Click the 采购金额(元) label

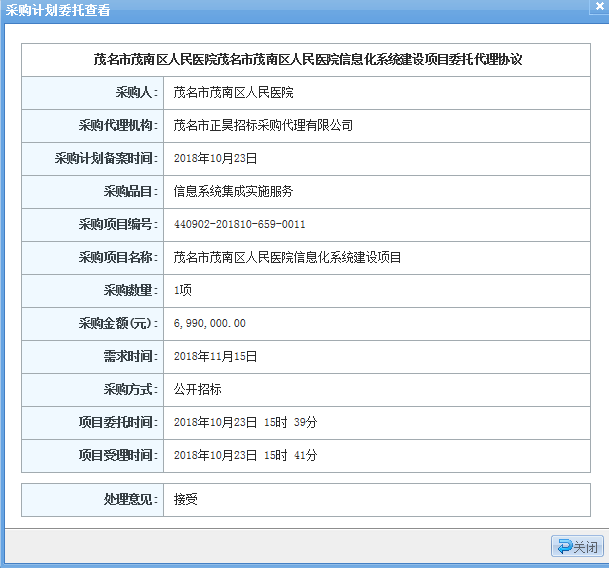[118, 323]
